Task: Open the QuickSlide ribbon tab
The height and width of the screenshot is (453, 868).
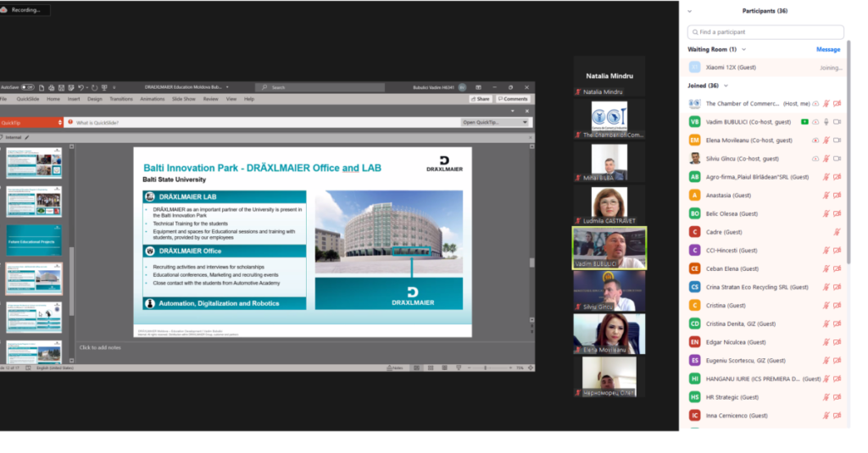Action: pos(28,99)
